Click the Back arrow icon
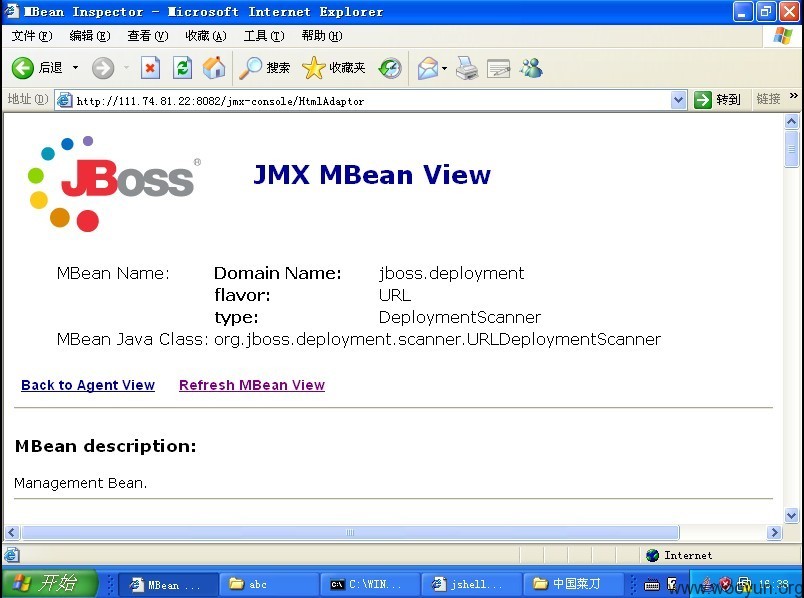This screenshot has width=804, height=598. [23, 68]
